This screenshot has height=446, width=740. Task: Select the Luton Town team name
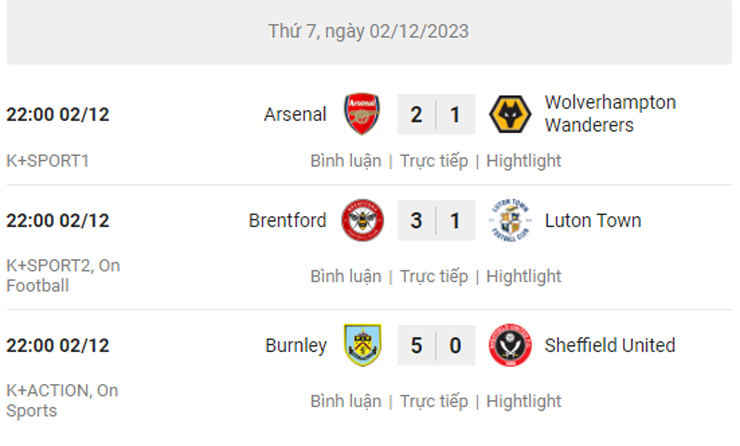(593, 221)
